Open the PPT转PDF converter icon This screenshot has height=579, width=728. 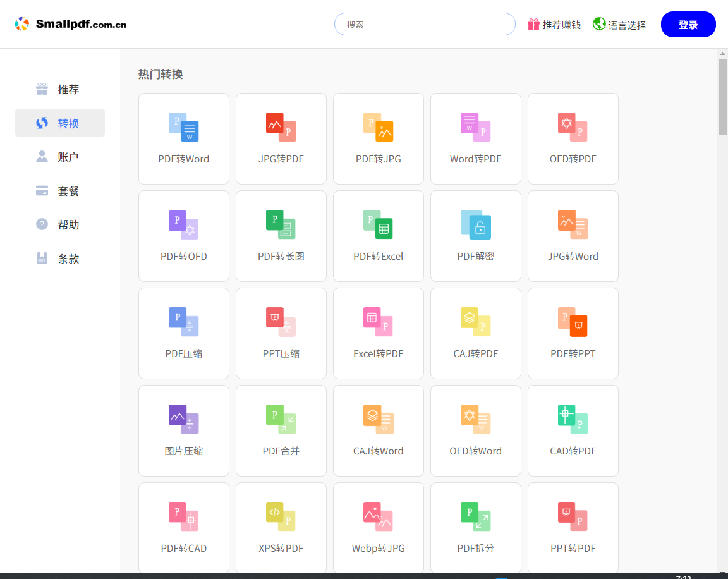pos(573,516)
